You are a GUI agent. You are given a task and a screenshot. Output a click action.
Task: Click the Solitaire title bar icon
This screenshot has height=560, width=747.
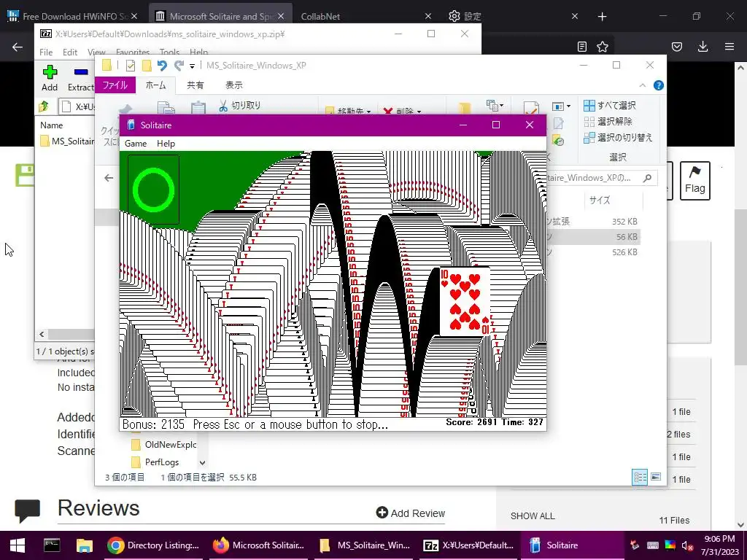click(131, 125)
